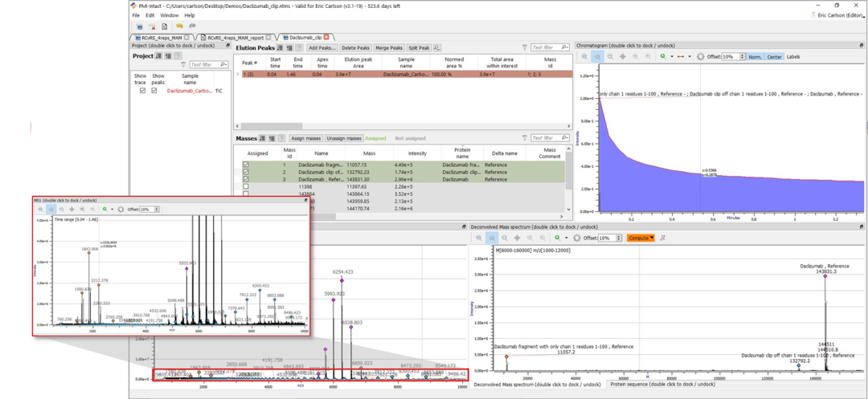Uncheck Show peaks for Daclizumab_Carbo sample
Viewport: 868px width, 399px height.
tap(154, 91)
